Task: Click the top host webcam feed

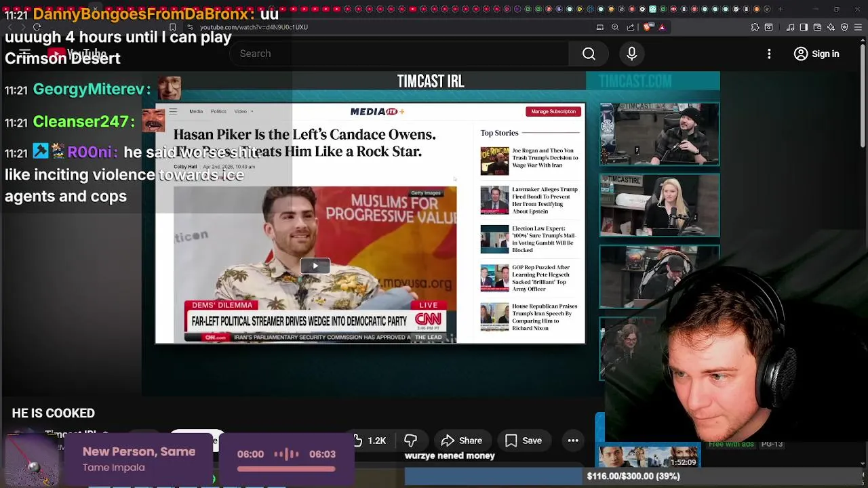Action: (x=659, y=134)
